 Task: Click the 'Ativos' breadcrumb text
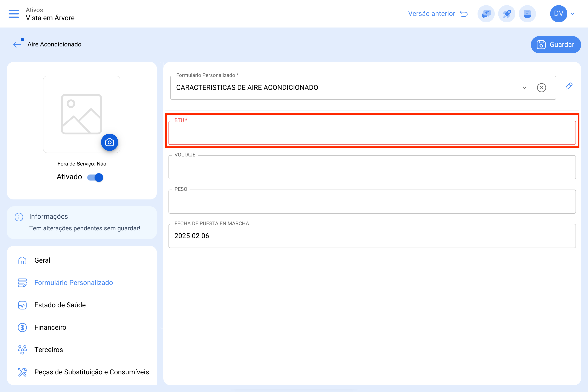pos(34,10)
